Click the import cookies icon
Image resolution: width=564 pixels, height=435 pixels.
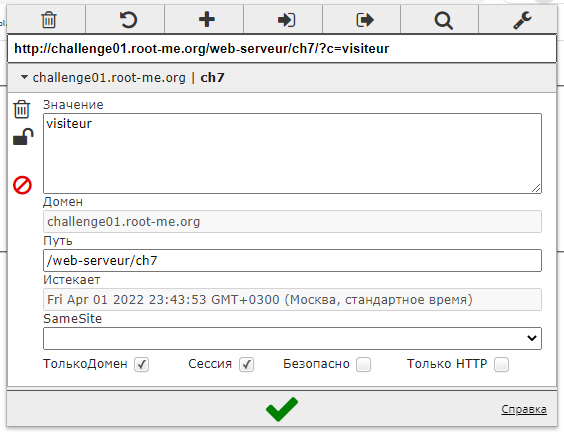coord(286,19)
